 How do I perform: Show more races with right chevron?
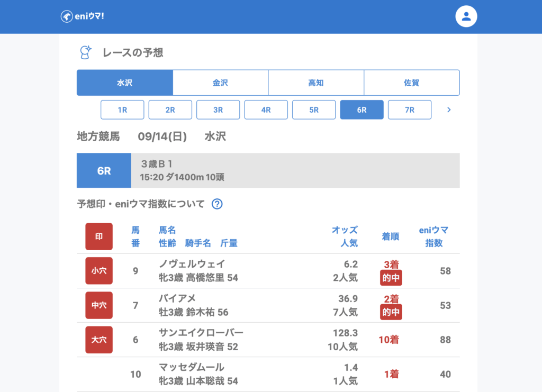[449, 110]
